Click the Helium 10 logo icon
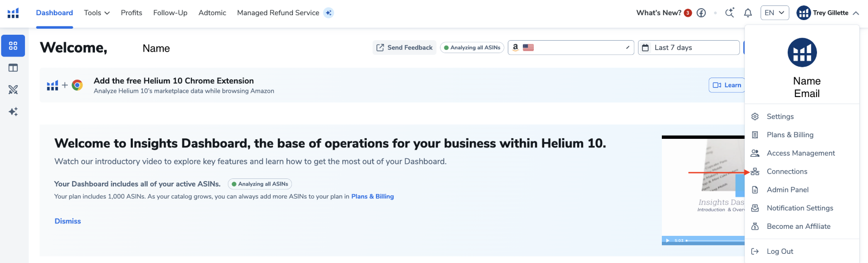Screen dimensions: 868x263 click(13, 13)
